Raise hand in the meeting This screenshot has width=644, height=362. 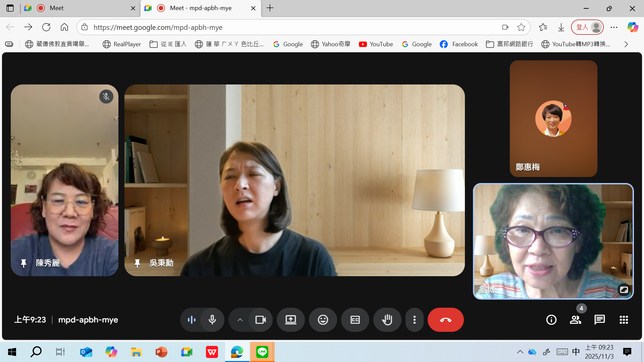(x=387, y=320)
